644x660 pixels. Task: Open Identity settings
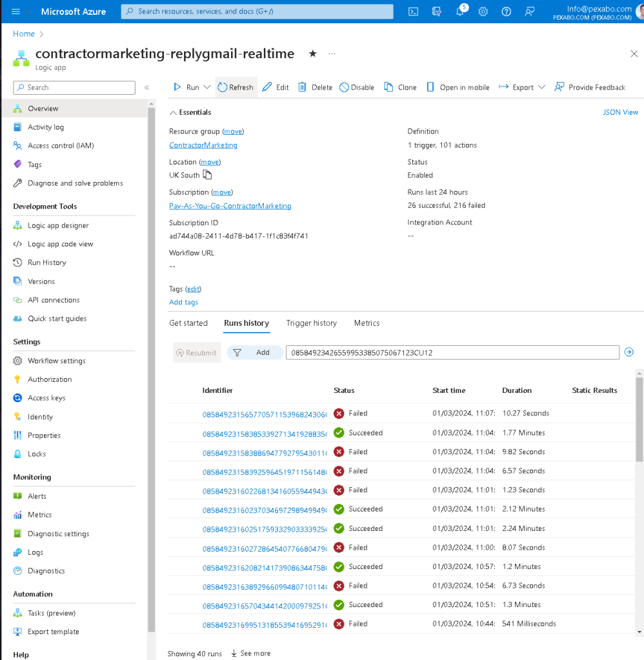[40, 417]
